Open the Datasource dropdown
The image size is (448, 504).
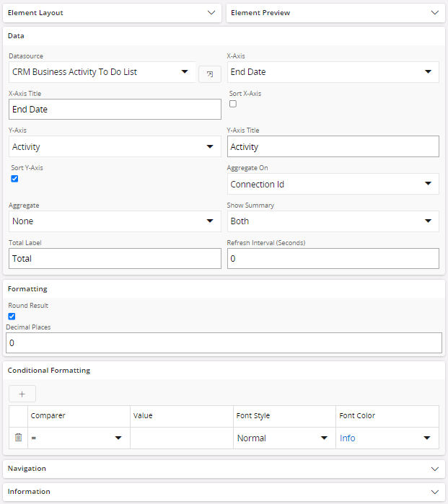(x=102, y=72)
